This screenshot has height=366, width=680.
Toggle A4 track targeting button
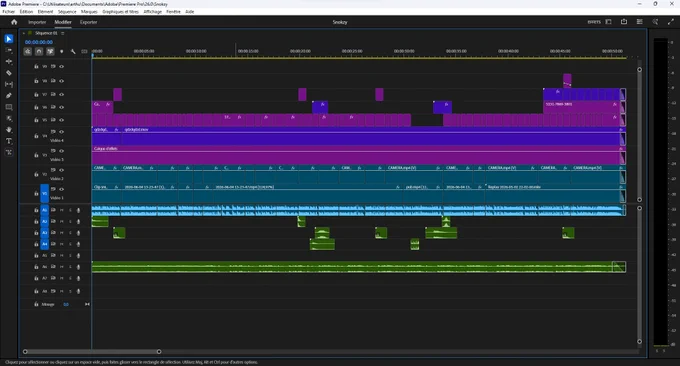tap(45, 244)
